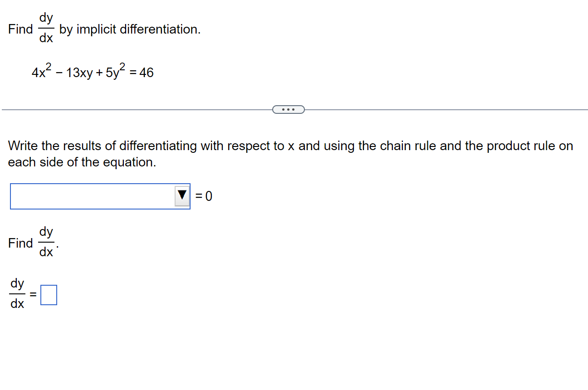Click the dropdown's bordered rectangular field
The height and width of the screenshot is (390, 588).
[91, 195]
